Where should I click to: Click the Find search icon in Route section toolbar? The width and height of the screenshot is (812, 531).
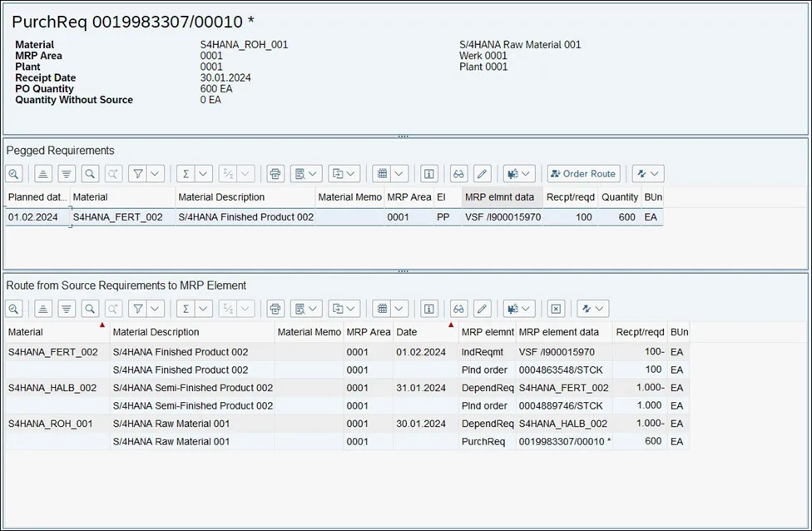[x=90, y=308]
